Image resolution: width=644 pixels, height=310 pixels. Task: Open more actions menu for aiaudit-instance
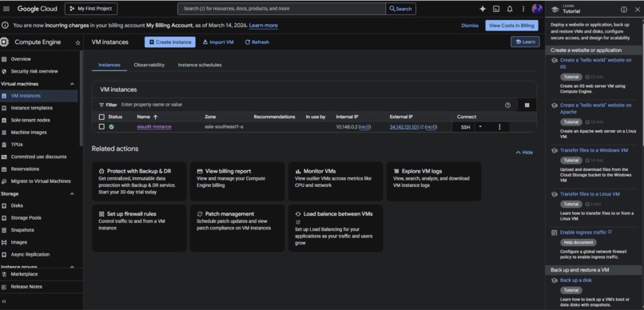(x=499, y=127)
